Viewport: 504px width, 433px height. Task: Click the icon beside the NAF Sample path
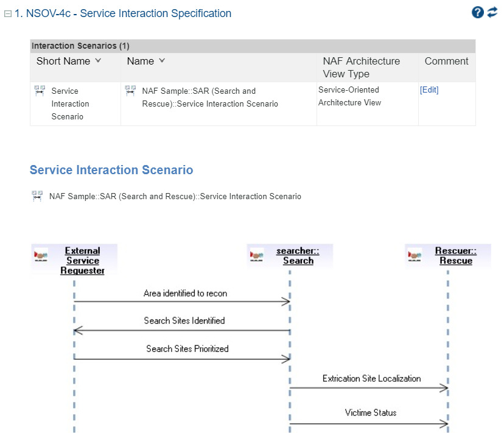pos(37,196)
